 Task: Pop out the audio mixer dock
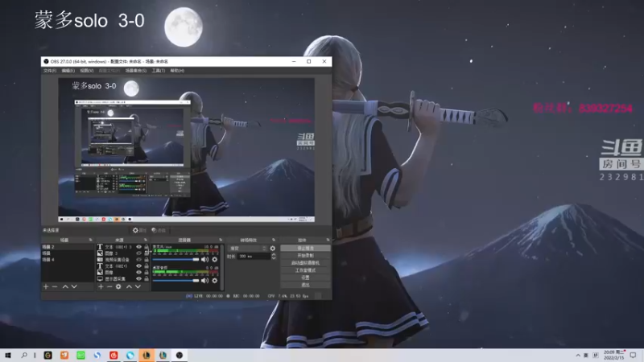click(x=221, y=240)
